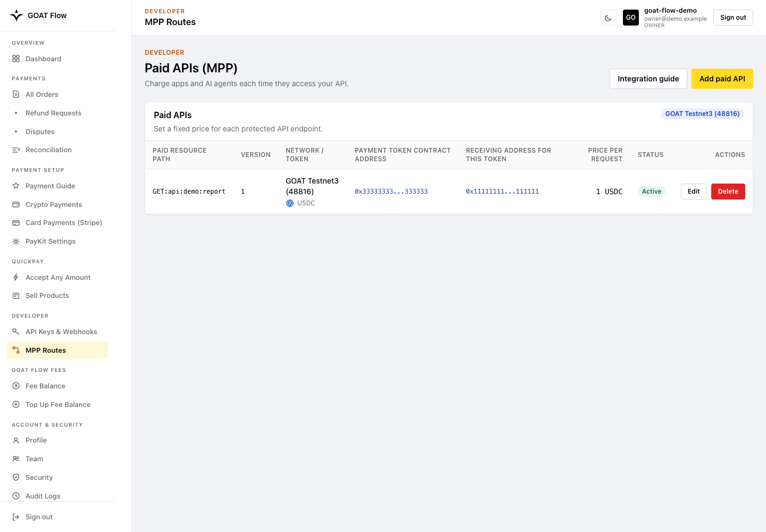
Task: Click the PayKit Settings gear icon
Action: coord(16,242)
